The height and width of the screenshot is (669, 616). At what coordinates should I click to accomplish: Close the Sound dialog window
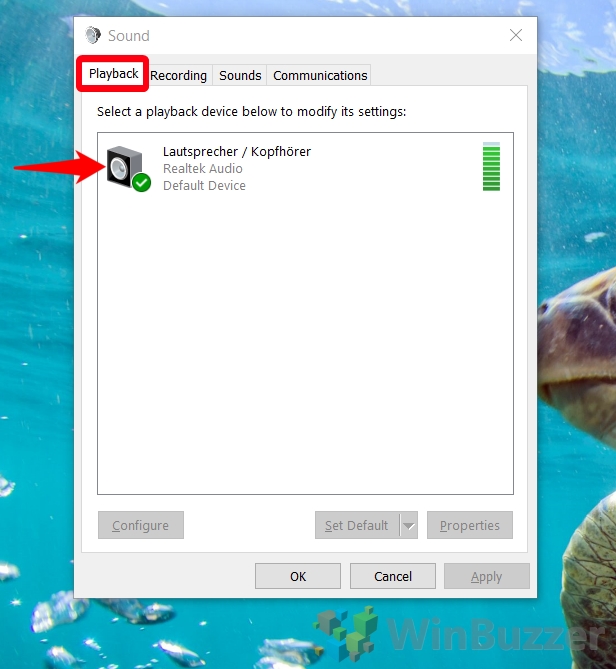[x=516, y=35]
